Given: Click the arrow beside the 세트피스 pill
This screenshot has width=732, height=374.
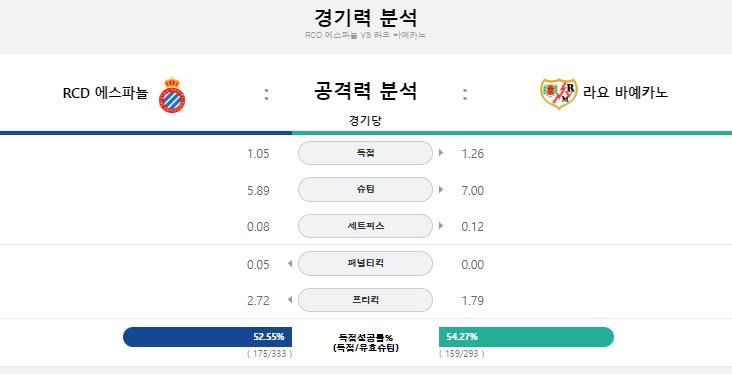Looking at the screenshot, I should tap(441, 226).
